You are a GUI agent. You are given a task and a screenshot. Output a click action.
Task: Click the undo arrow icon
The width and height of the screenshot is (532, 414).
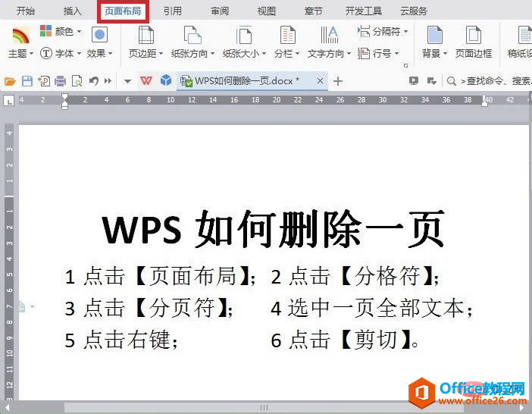94,81
